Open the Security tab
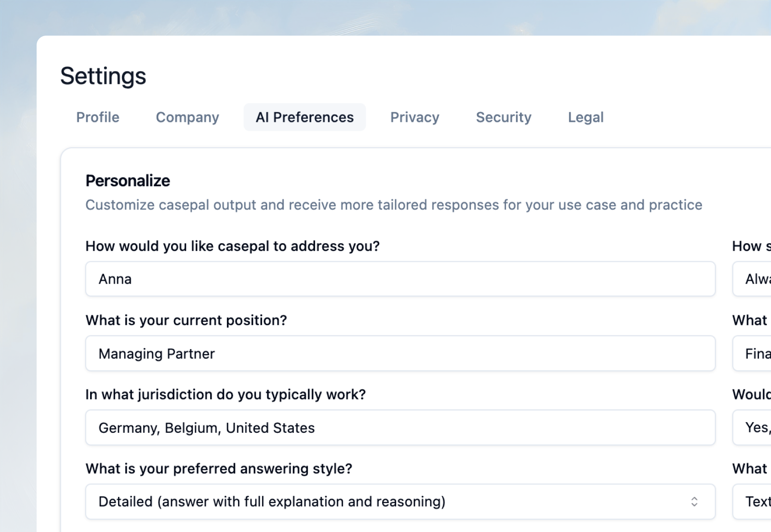771x532 pixels. tap(504, 117)
